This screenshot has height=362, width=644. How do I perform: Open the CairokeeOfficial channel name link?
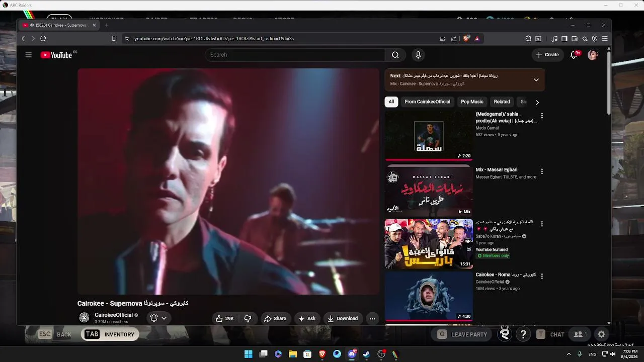click(x=114, y=315)
